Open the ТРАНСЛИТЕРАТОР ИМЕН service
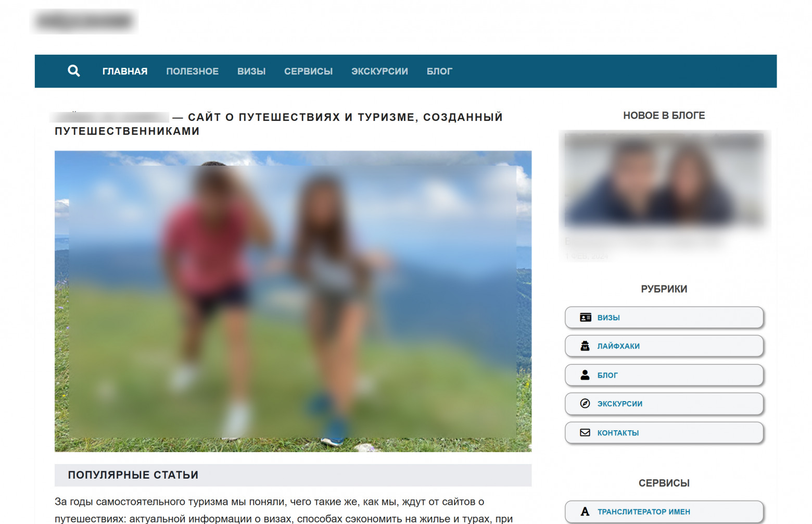The width and height of the screenshot is (812, 524). click(664, 511)
